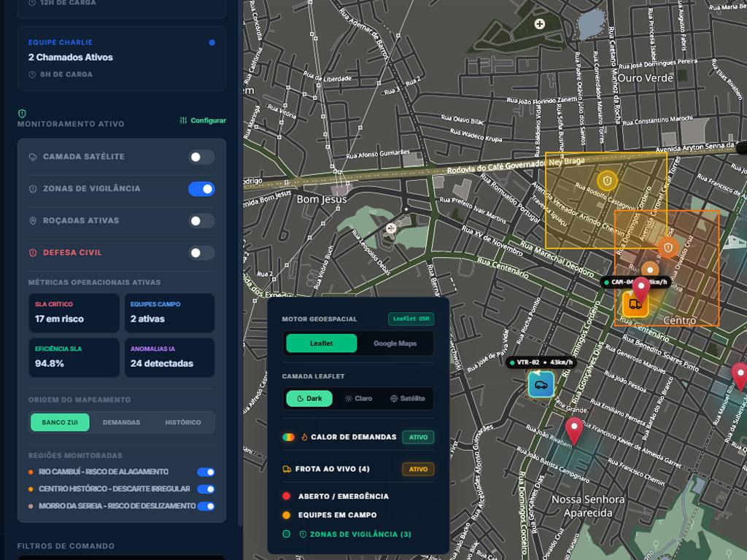747x560 pixels.
Task: Disable Rio Cambuí flood risk region toggle
Action: tap(206, 472)
